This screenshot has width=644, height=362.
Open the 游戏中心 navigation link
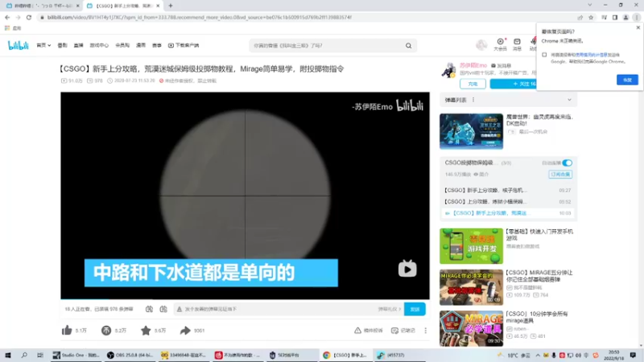[x=99, y=46]
